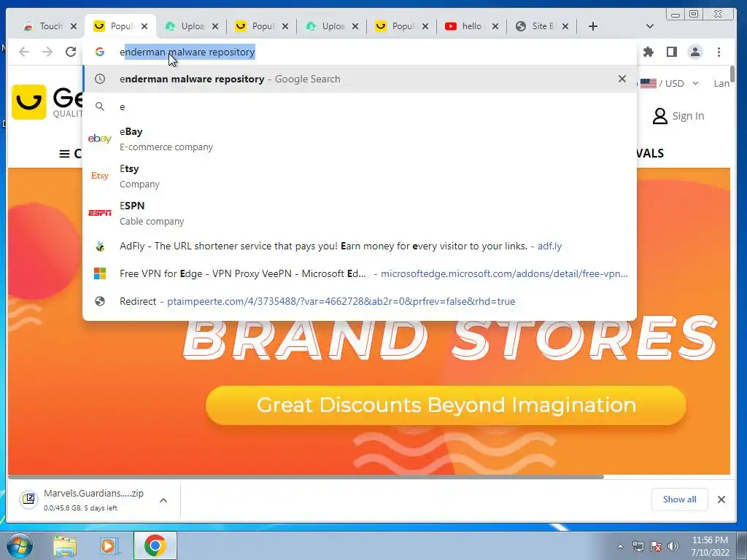Open the Windows Start menu
This screenshot has width=747, height=560.
(x=19, y=545)
